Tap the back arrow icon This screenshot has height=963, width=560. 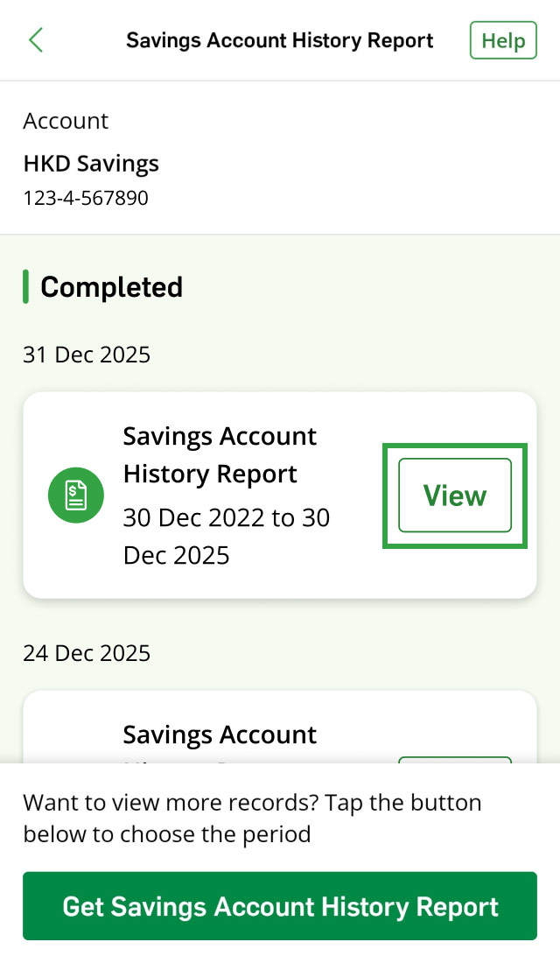point(36,40)
